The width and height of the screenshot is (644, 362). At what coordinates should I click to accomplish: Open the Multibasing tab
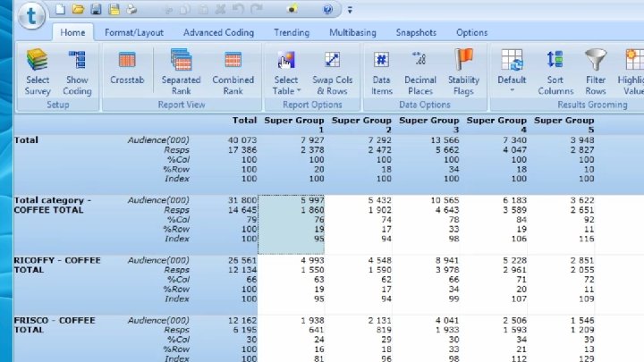(x=352, y=32)
